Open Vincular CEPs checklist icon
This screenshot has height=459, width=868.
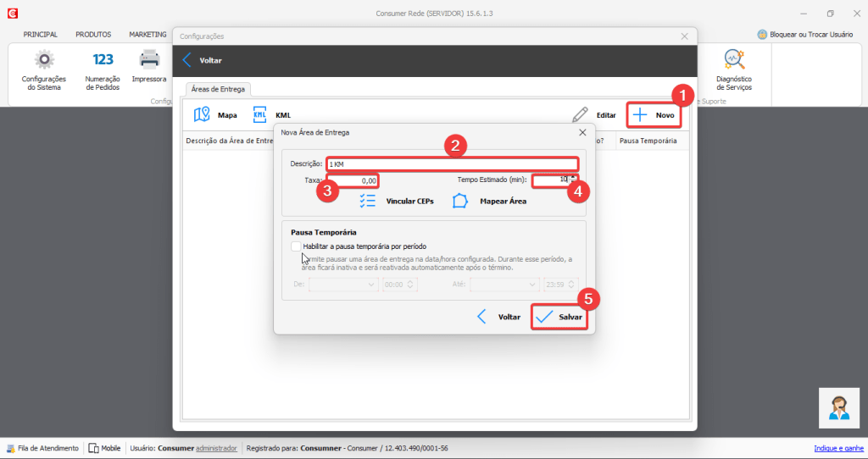(x=367, y=201)
